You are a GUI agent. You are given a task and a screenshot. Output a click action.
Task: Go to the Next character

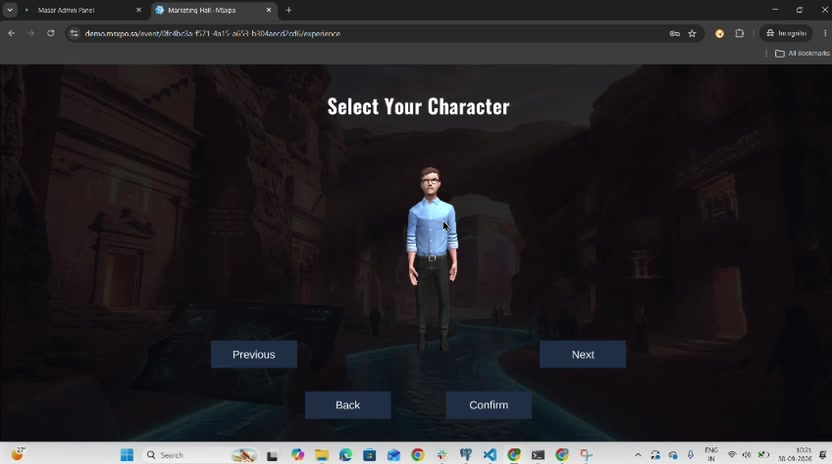pos(583,354)
